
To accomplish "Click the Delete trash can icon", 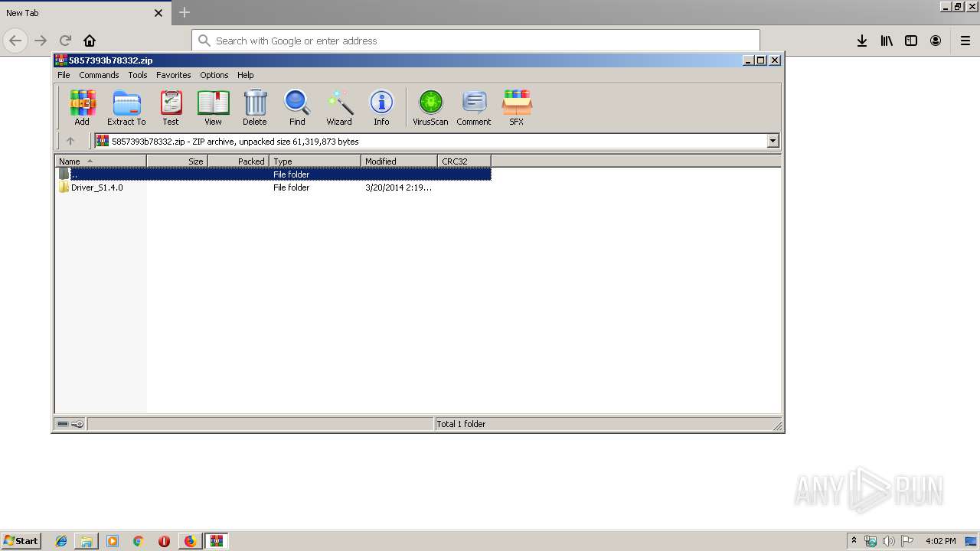I will coord(255,107).
